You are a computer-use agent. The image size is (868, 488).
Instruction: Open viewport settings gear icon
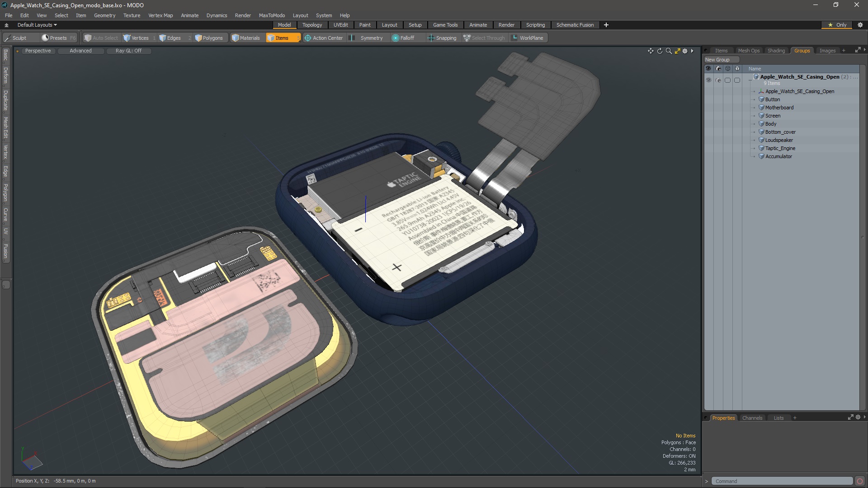[x=685, y=51]
